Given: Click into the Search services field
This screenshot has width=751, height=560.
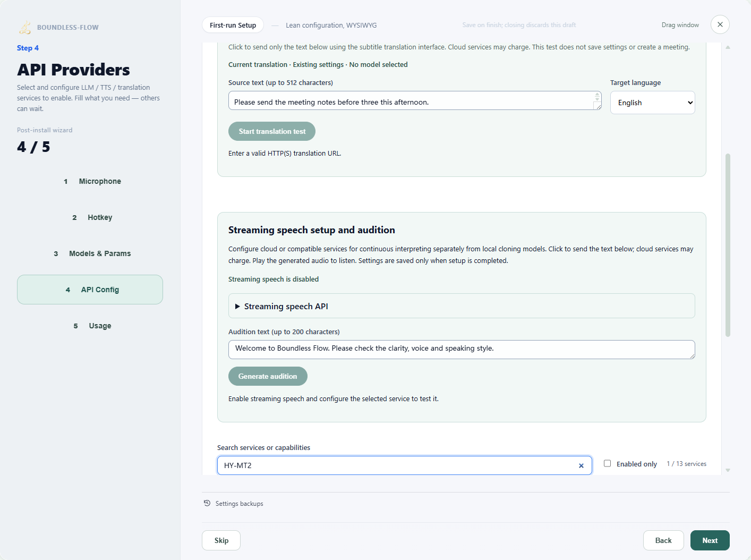Looking at the screenshot, I should [404, 465].
